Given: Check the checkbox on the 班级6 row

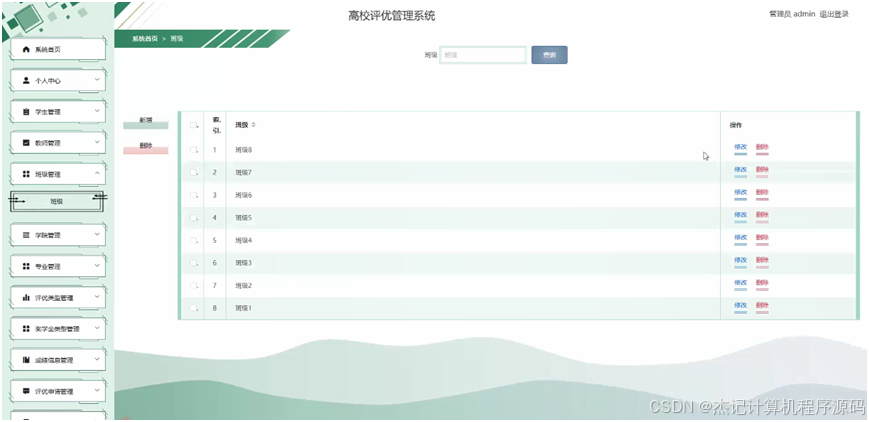Looking at the screenshot, I should point(193,195).
